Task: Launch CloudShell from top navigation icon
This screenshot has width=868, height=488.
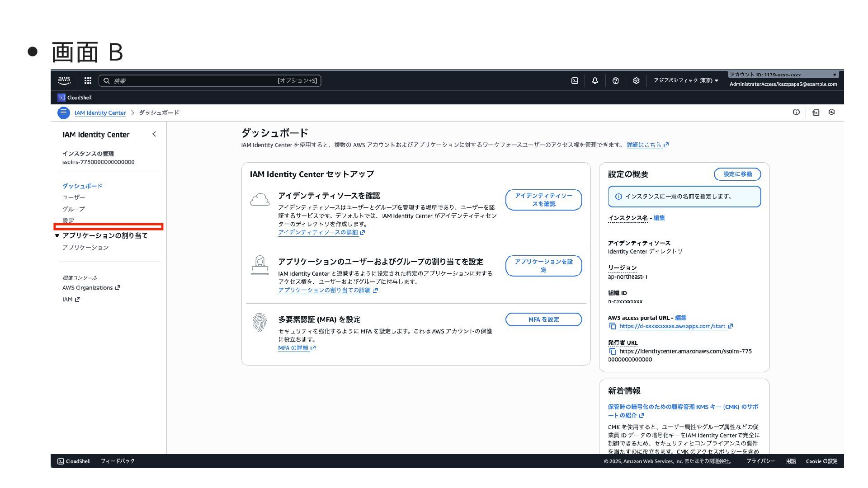Action: tap(575, 81)
